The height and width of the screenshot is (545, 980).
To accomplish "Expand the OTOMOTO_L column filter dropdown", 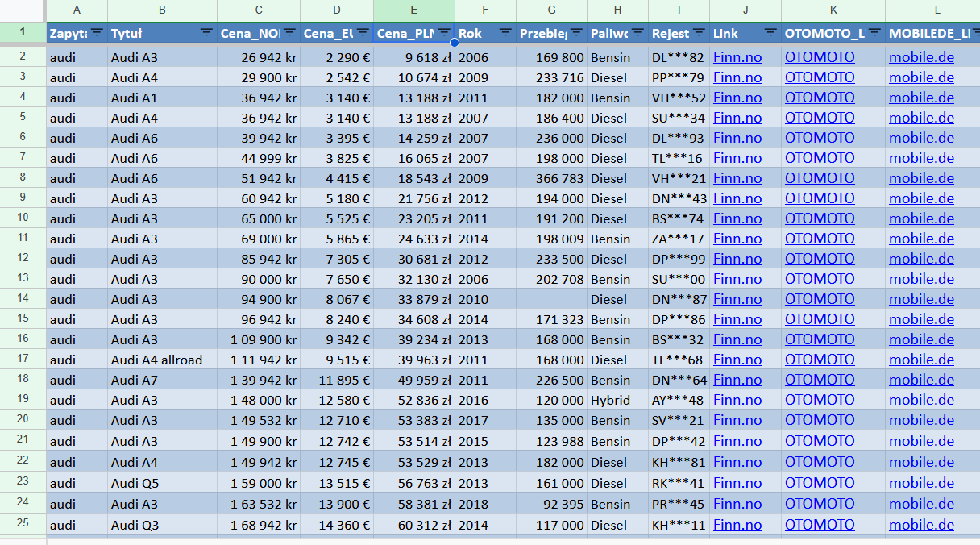I will [874, 33].
